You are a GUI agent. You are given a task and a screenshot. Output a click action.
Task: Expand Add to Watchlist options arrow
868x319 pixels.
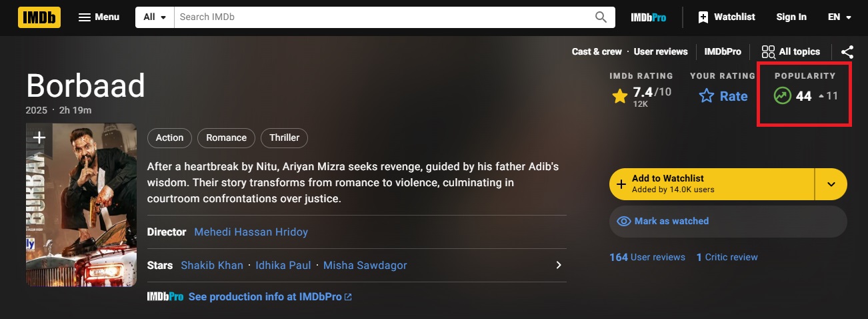(831, 184)
